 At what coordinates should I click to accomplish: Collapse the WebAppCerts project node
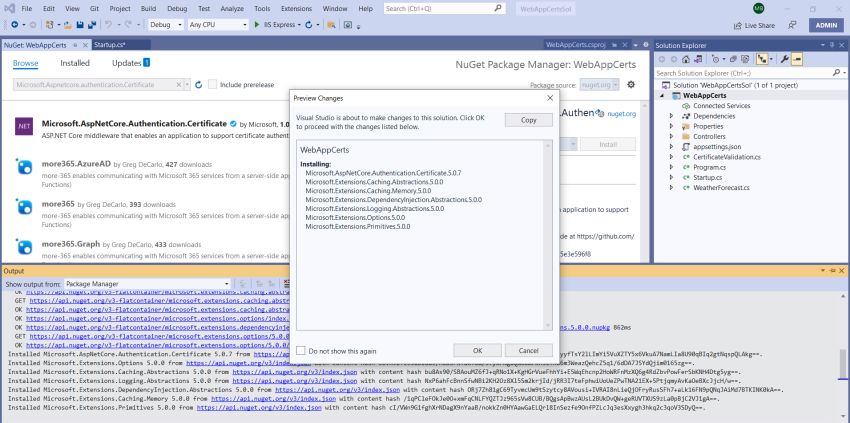tap(662, 95)
